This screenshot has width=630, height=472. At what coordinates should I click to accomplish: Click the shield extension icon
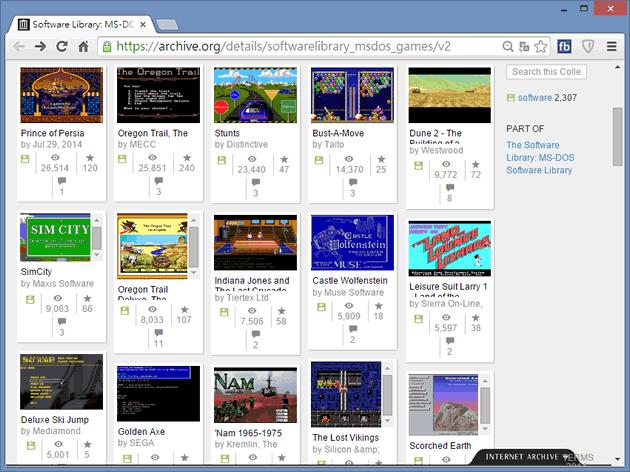pos(589,46)
